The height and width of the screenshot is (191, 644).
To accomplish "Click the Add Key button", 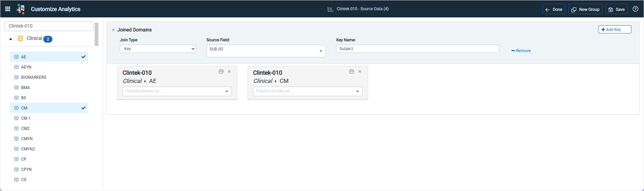I will pyautogui.click(x=615, y=30).
